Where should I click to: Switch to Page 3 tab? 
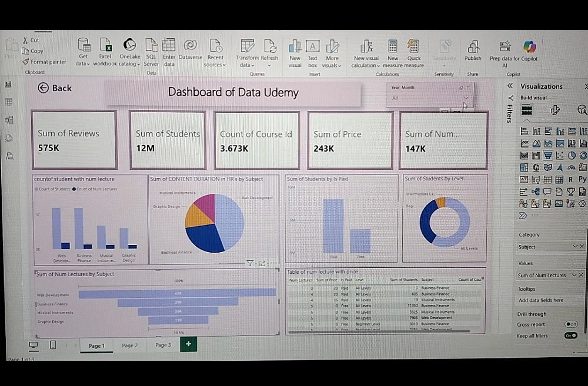(163, 345)
